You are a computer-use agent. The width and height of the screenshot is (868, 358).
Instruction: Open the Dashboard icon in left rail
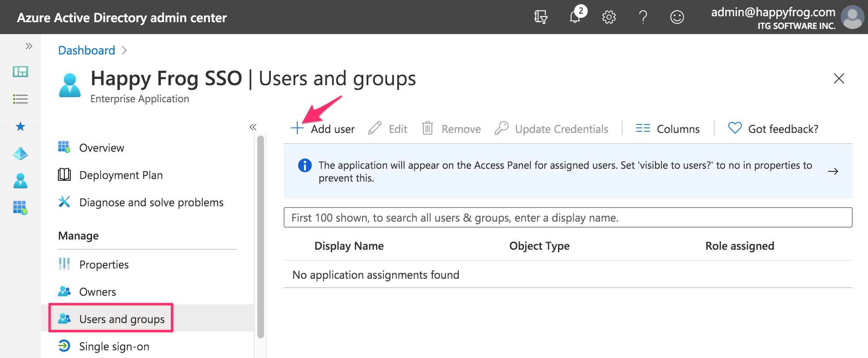click(20, 72)
